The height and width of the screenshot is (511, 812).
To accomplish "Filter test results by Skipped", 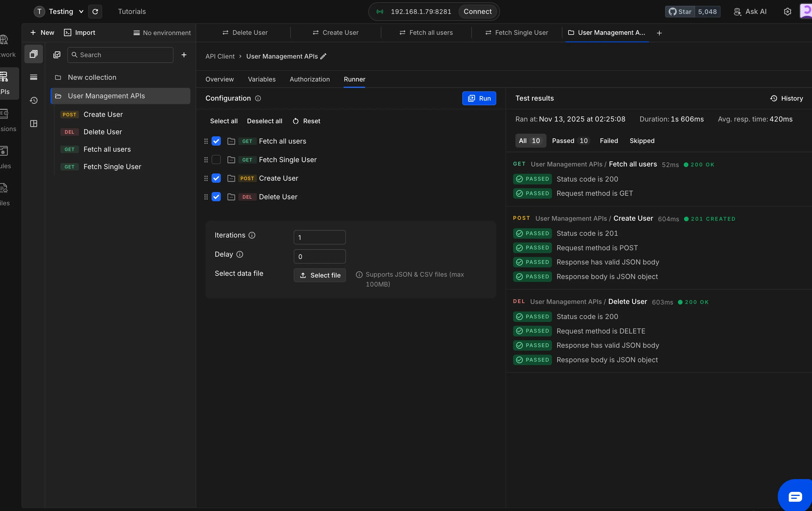I will [x=642, y=141].
